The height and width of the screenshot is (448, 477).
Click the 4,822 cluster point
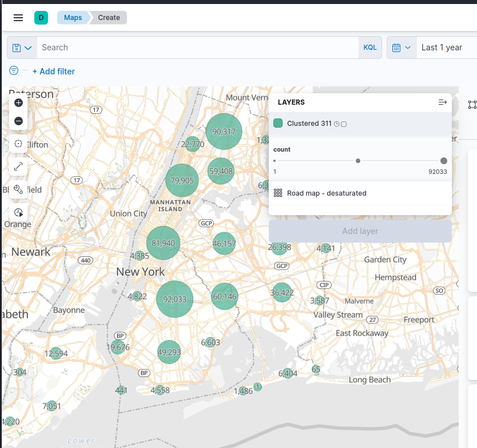[x=137, y=296]
